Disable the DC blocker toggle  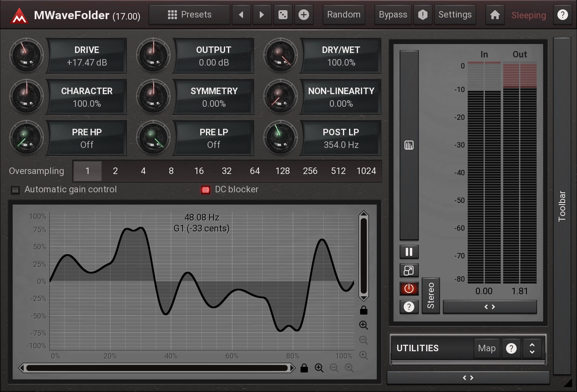click(x=206, y=190)
